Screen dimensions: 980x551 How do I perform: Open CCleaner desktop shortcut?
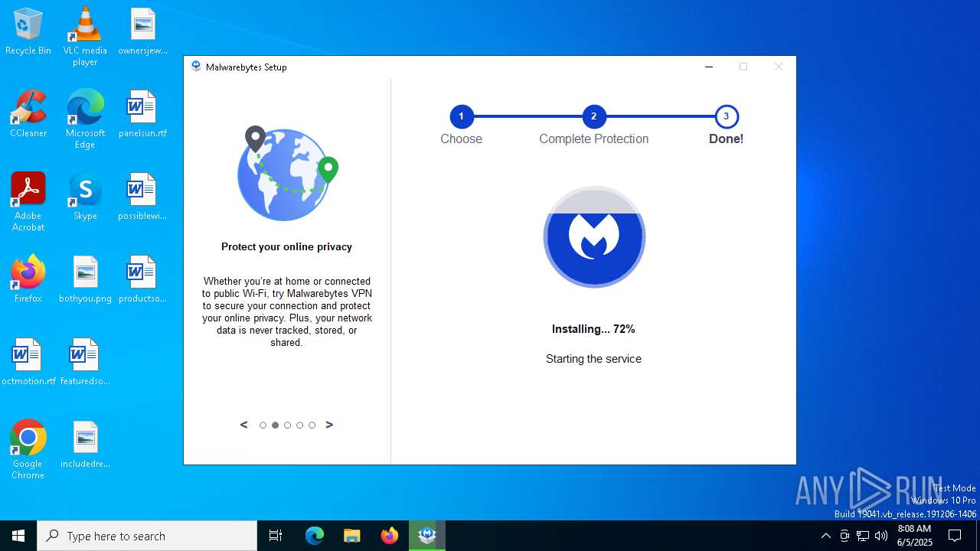(28, 115)
